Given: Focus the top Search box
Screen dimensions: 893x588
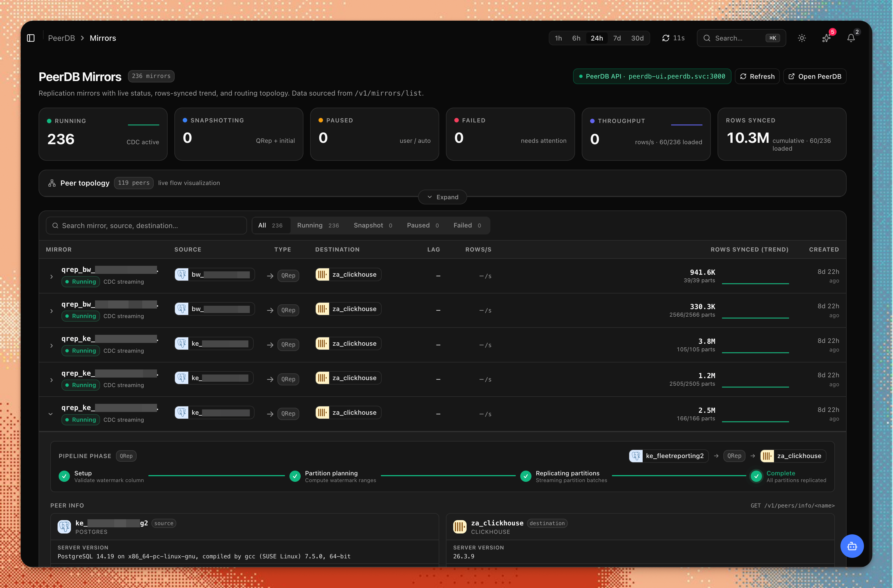Looking at the screenshot, I should pyautogui.click(x=741, y=38).
